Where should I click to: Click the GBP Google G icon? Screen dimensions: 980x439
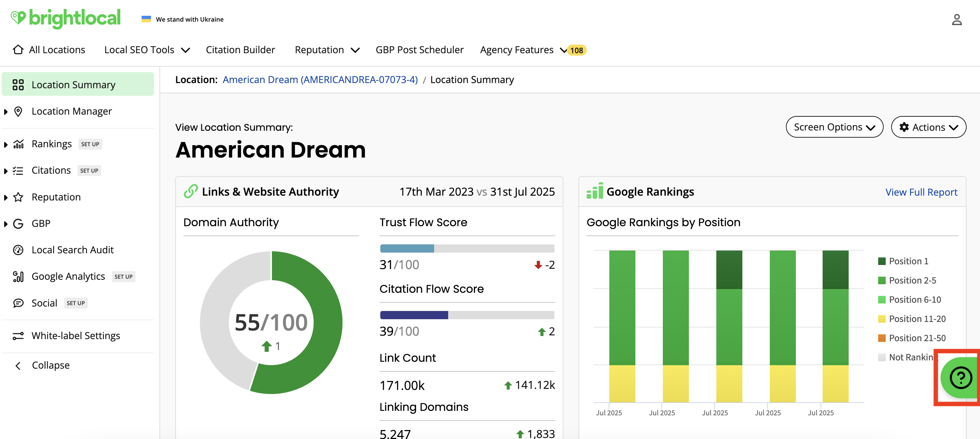point(18,223)
